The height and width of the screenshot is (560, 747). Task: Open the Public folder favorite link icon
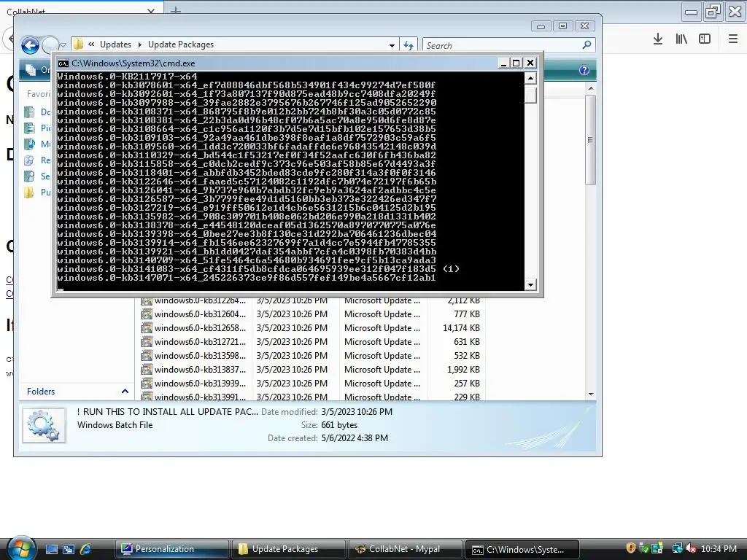(29, 192)
